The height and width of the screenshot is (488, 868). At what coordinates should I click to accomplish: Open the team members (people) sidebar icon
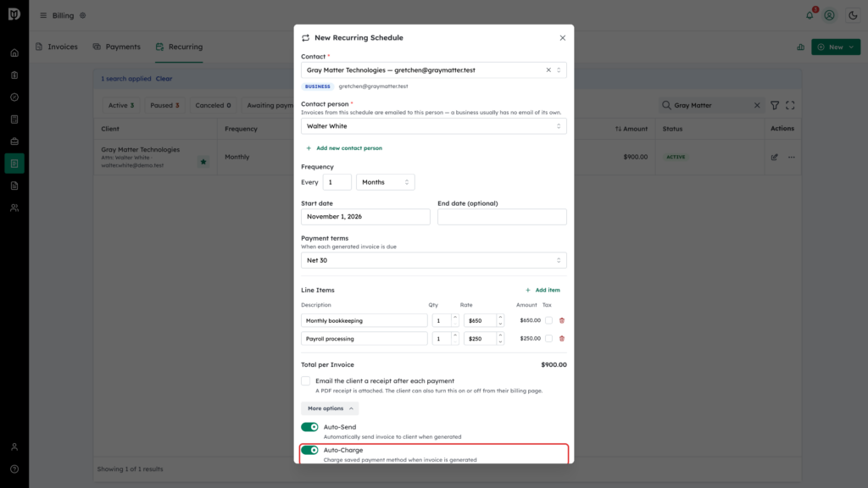click(14, 208)
